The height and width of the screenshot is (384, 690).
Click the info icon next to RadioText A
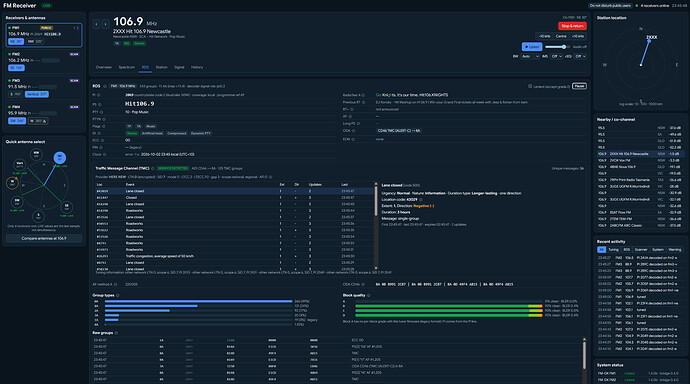(x=363, y=95)
